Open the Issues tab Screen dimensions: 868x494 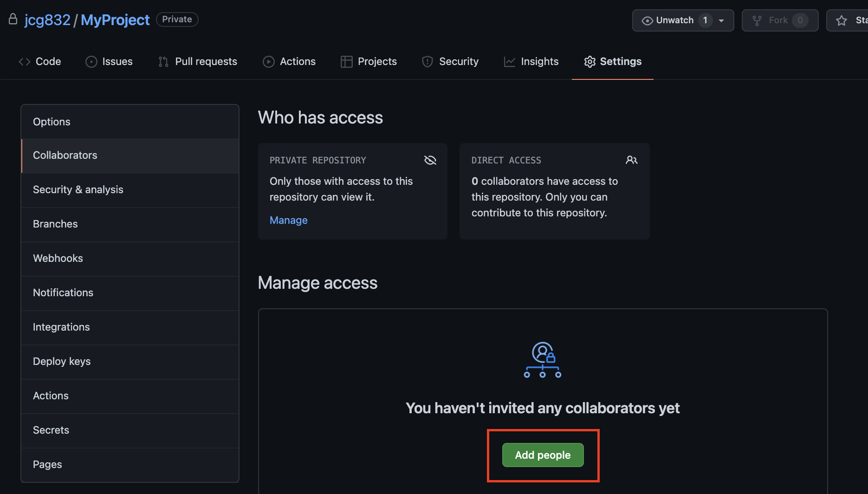109,61
